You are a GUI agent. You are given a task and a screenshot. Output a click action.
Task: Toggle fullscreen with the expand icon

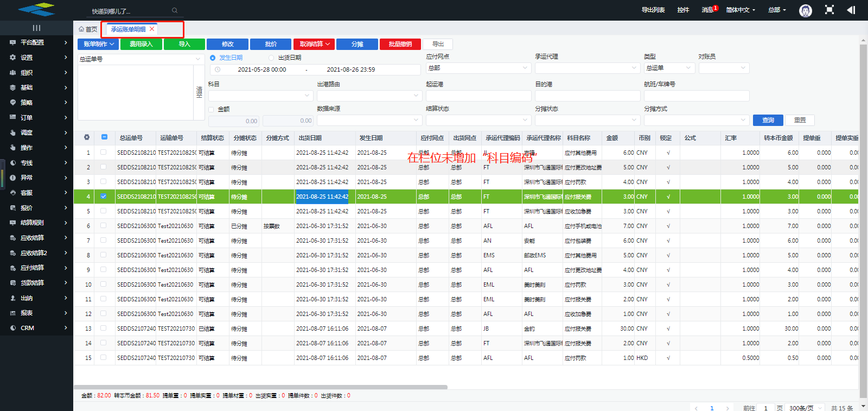click(829, 10)
